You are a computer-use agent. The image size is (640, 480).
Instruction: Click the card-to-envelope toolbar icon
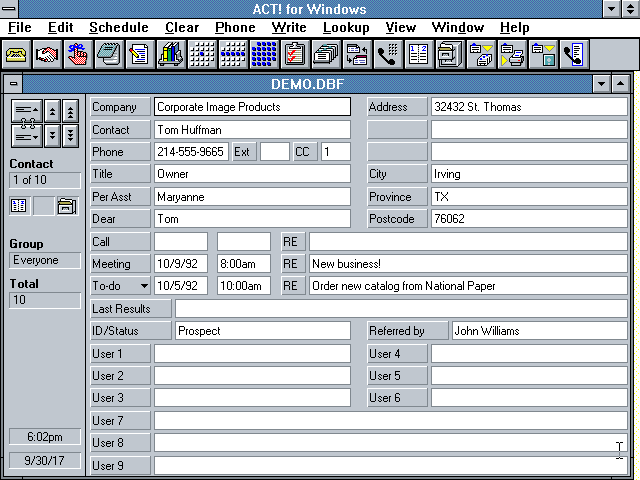[x=482, y=54]
